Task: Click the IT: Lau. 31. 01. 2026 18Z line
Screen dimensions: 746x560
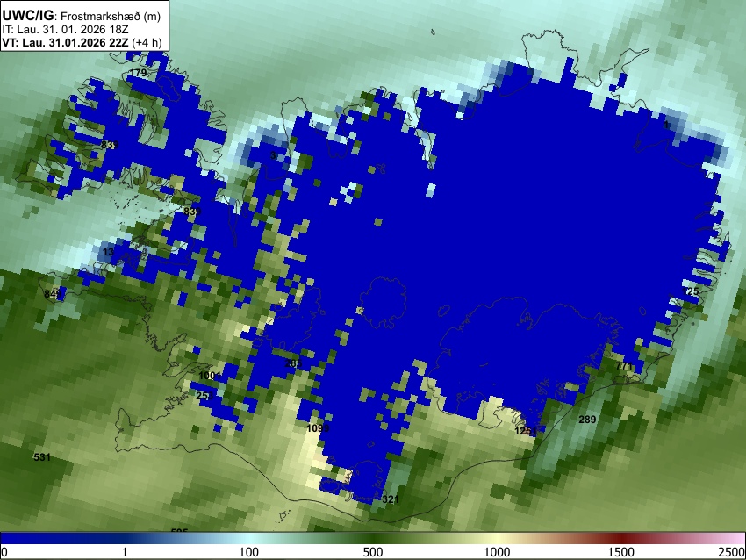Action: [x=65, y=30]
